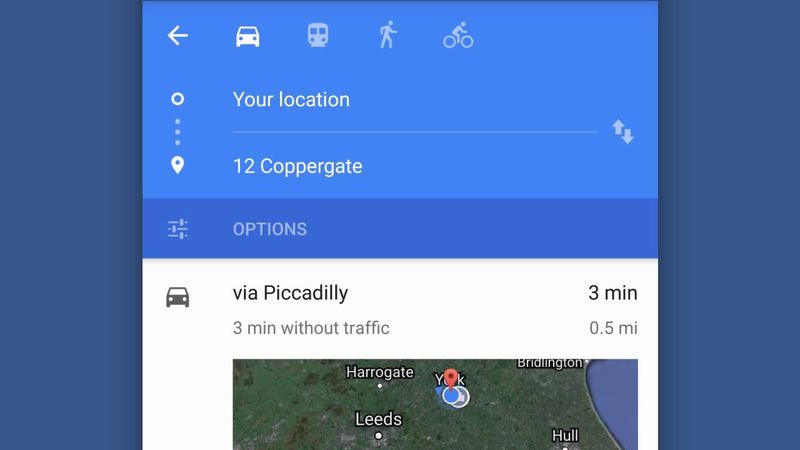Tap the back arrow icon
The image size is (800, 450).
pos(178,36)
